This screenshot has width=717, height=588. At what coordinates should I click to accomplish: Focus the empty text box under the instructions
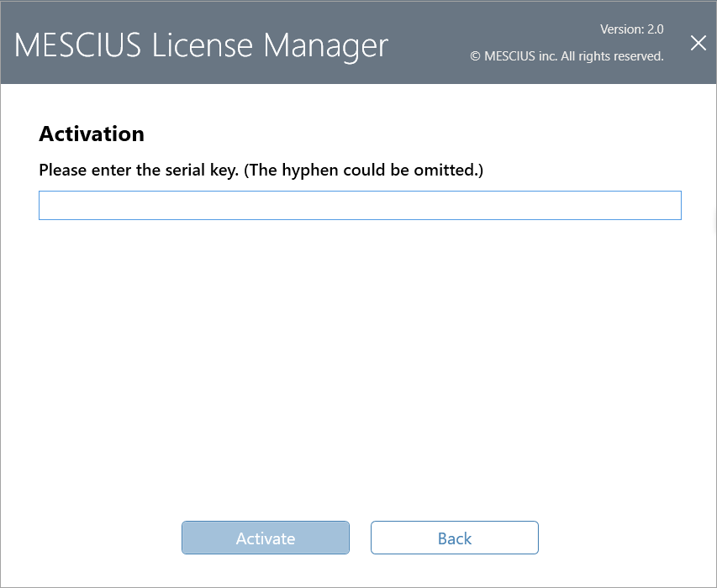[360, 205]
